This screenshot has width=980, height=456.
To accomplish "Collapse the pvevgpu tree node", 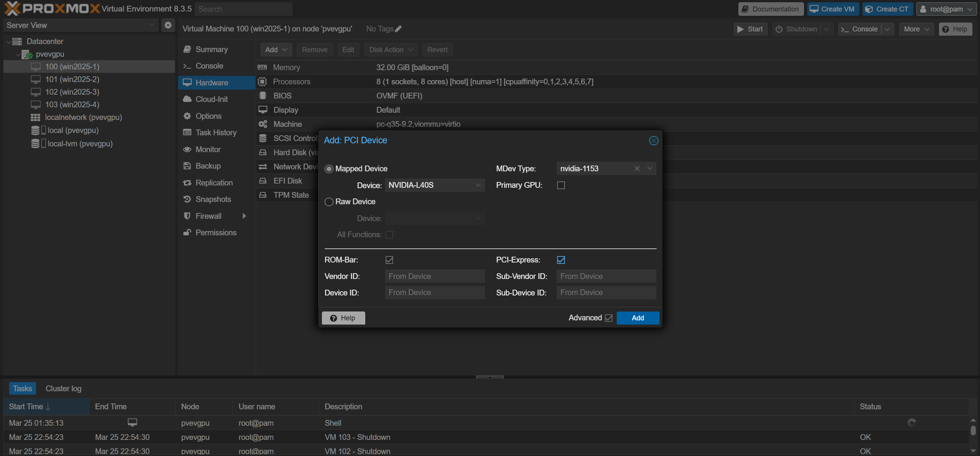I will point(18,54).
